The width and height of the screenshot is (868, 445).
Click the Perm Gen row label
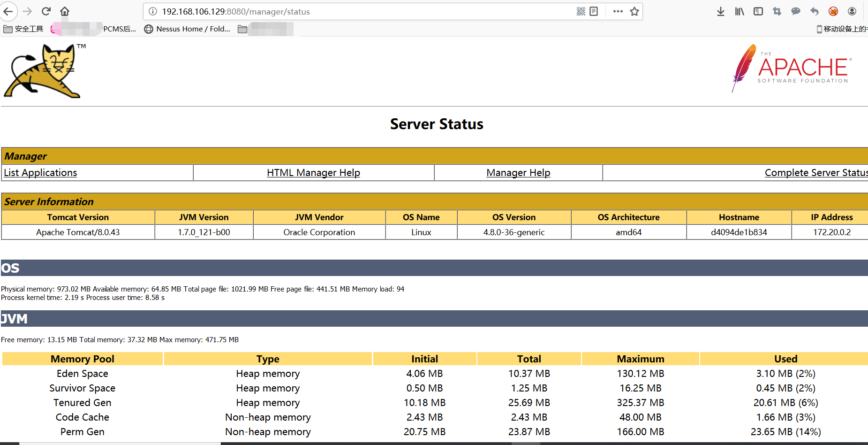tap(83, 432)
